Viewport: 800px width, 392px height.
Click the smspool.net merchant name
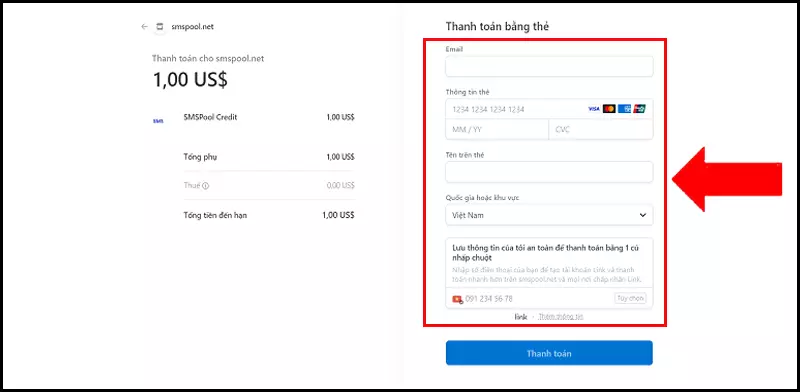coord(192,27)
